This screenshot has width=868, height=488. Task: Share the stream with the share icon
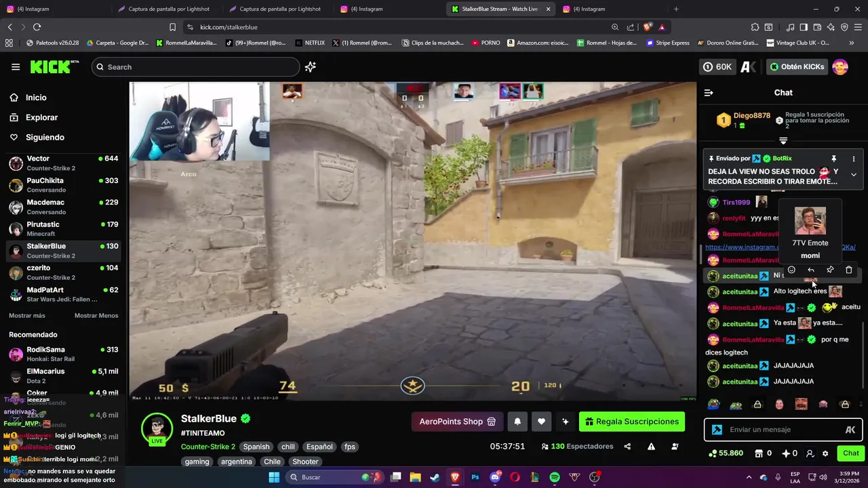click(x=627, y=447)
